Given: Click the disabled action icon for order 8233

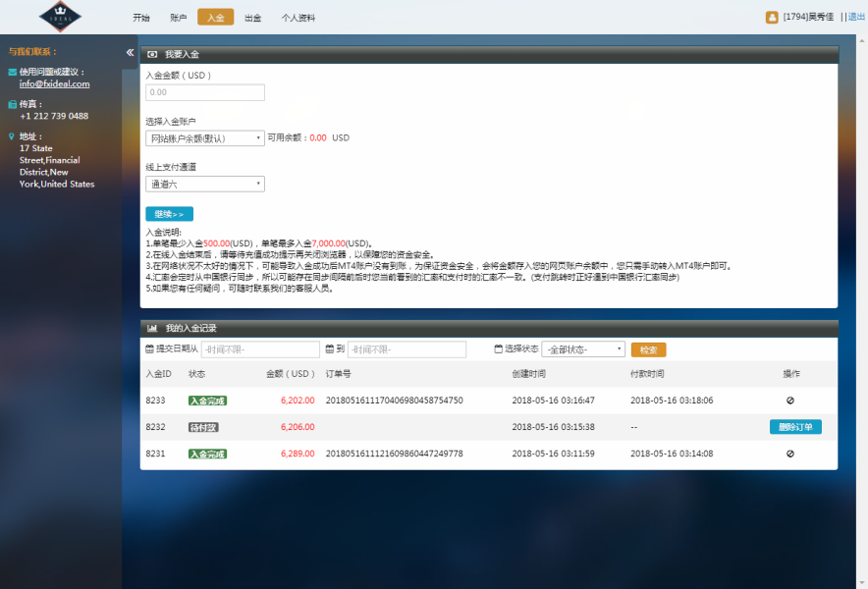Looking at the screenshot, I should coord(790,401).
